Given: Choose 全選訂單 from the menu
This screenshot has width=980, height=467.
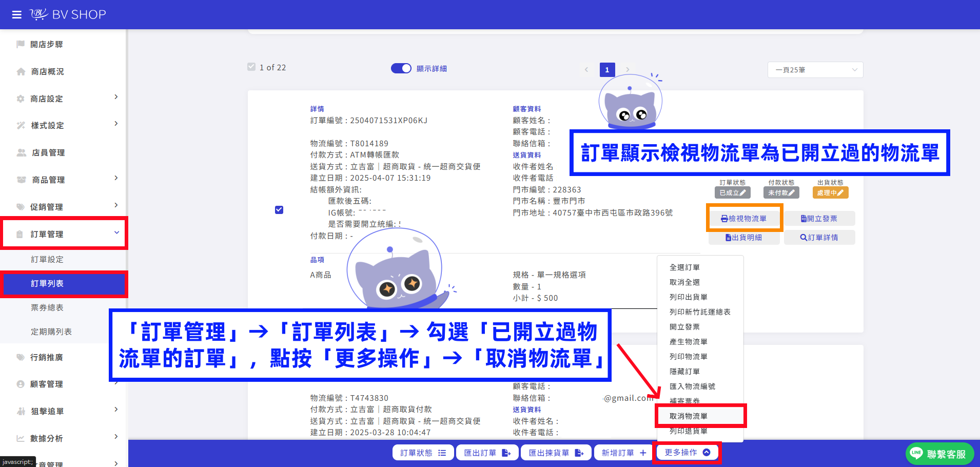Looking at the screenshot, I should point(700,267).
